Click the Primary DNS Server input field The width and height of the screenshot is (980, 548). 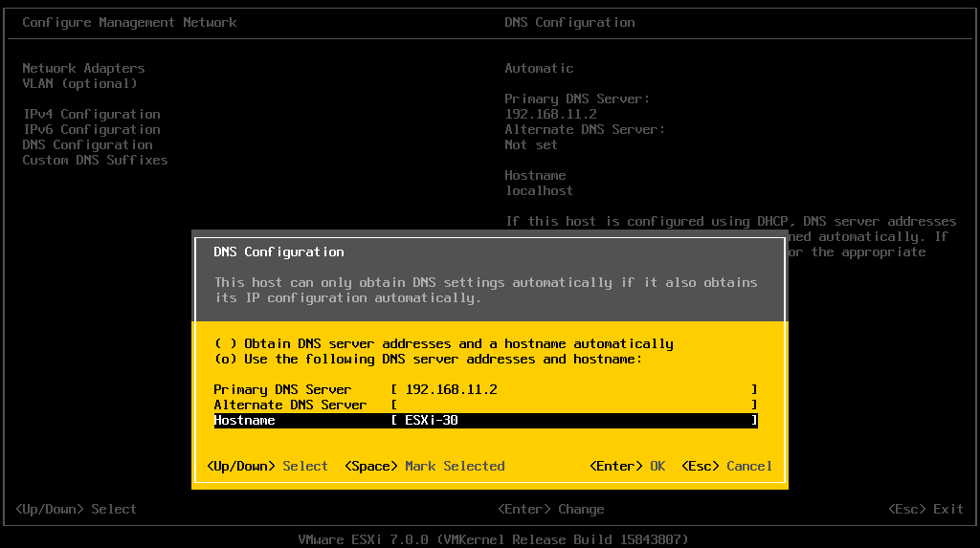click(x=574, y=389)
